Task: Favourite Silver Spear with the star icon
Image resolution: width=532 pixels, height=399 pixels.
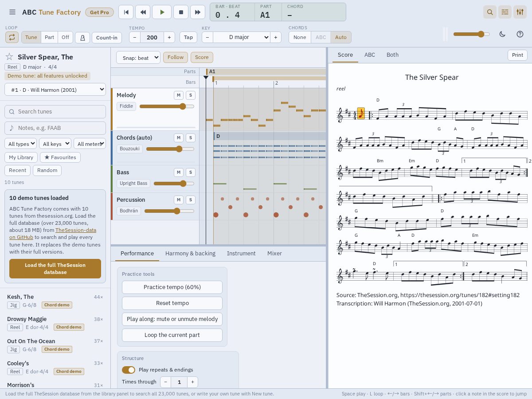Action: coord(9,57)
